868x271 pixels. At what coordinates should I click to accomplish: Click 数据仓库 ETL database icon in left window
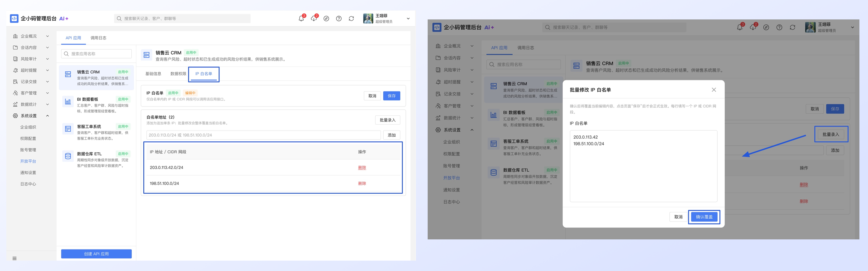click(x=68, y=156)
